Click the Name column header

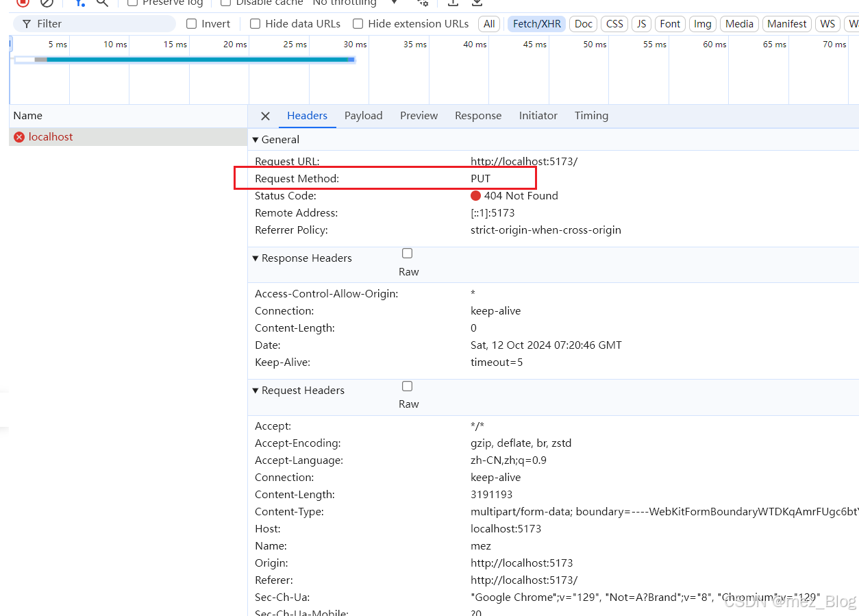pyautogui.click(x=127, y=116)
